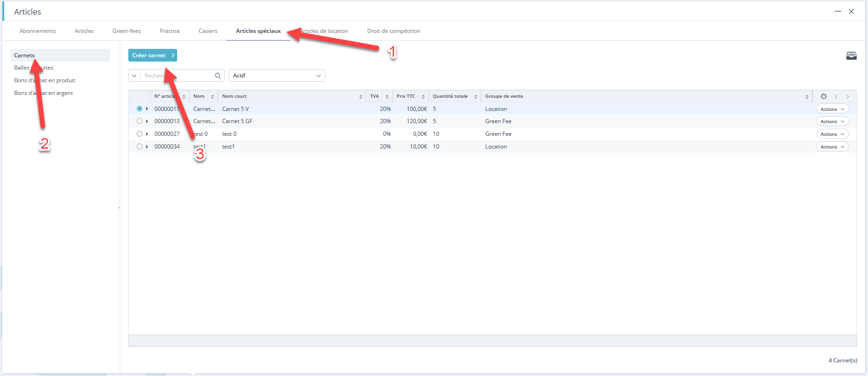The width and height of the screenshot is (868, 376).
Task: Click the search magnifier icon
Action: click(x=218, y=76)
